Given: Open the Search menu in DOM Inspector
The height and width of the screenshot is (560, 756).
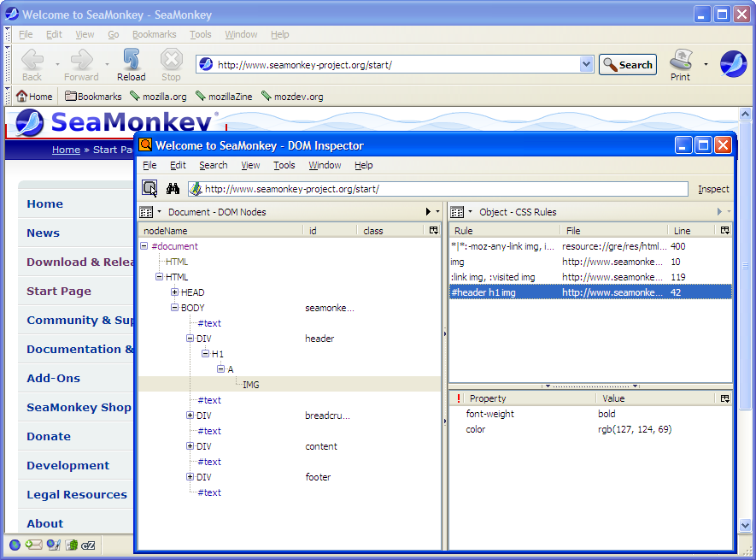Looking at the screenshot, I should (x=213, y=165).
